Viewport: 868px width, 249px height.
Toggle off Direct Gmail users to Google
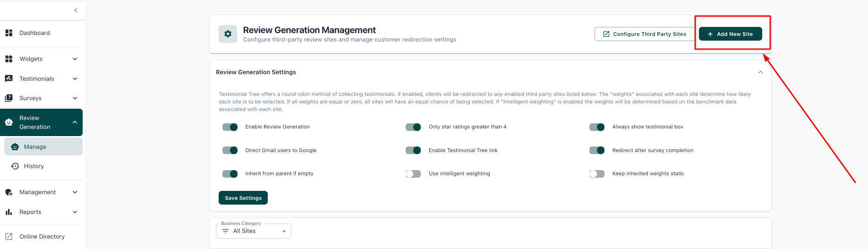pos(230,151)
